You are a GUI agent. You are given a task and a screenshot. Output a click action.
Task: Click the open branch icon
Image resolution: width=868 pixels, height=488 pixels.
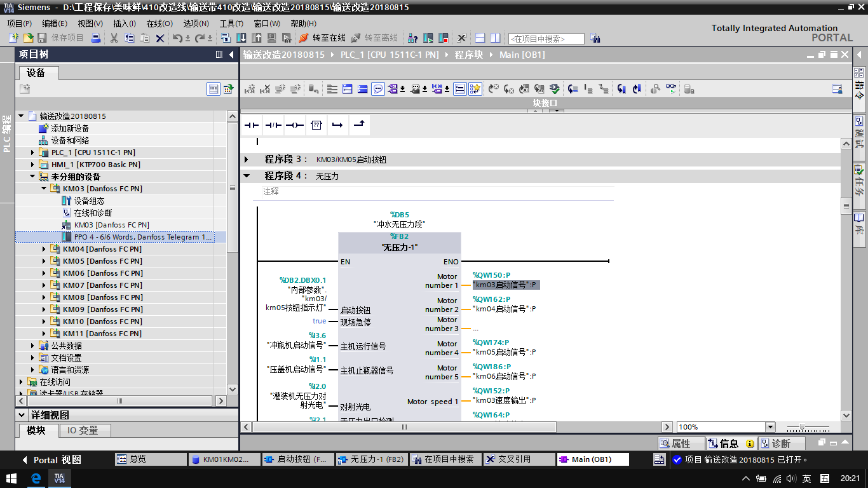(337, 125)
